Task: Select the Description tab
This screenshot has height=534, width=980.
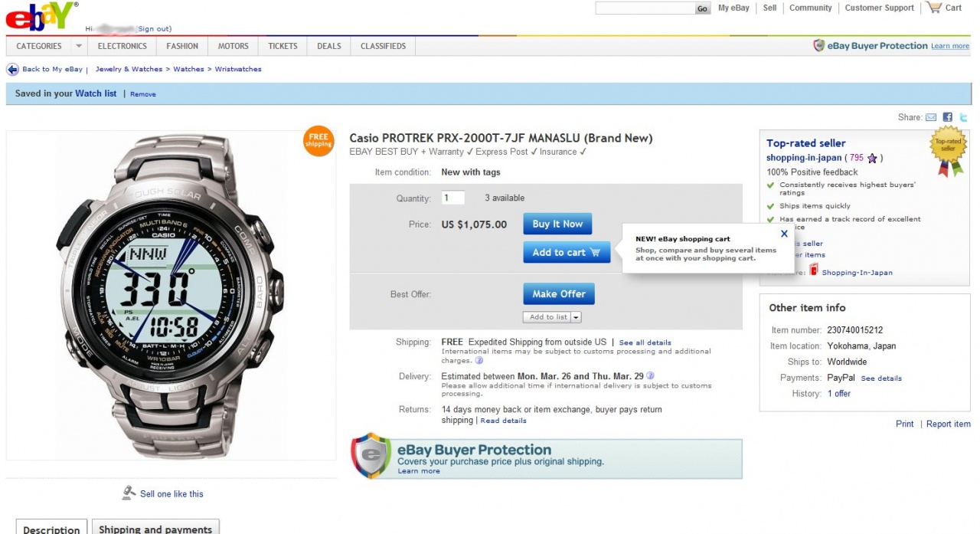Action: [x=51, y=529]
